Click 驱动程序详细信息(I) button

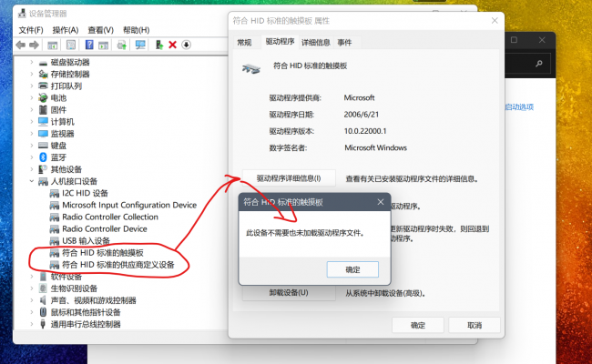pyautogui.click(x=289, y=178)
